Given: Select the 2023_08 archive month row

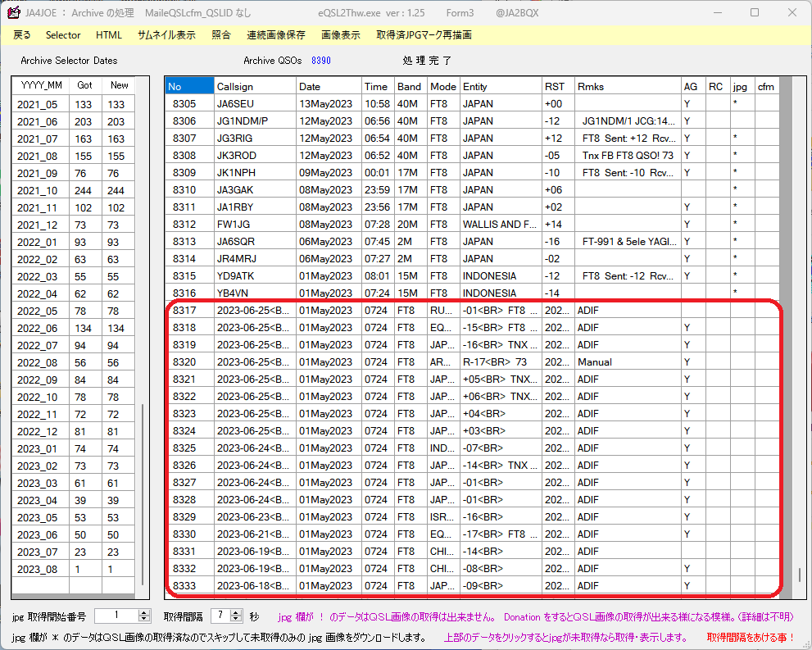Looking at the screenshot, I should [74, 569].
